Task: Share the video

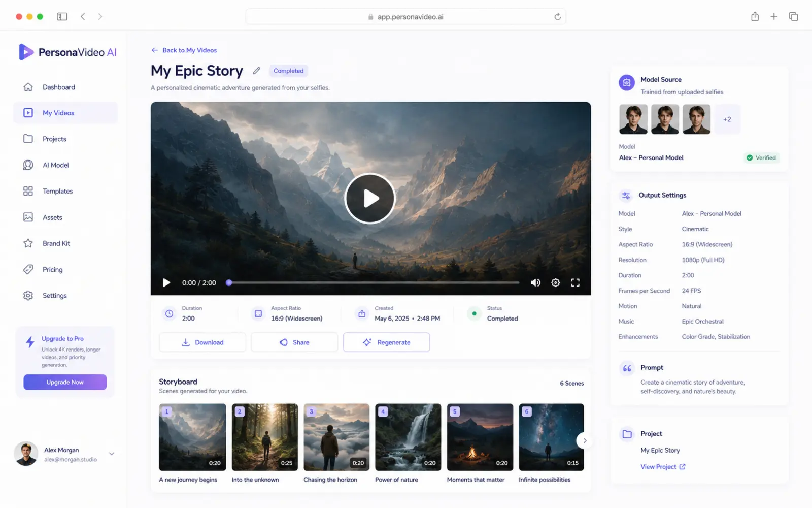Action: [x=294, y=342]
